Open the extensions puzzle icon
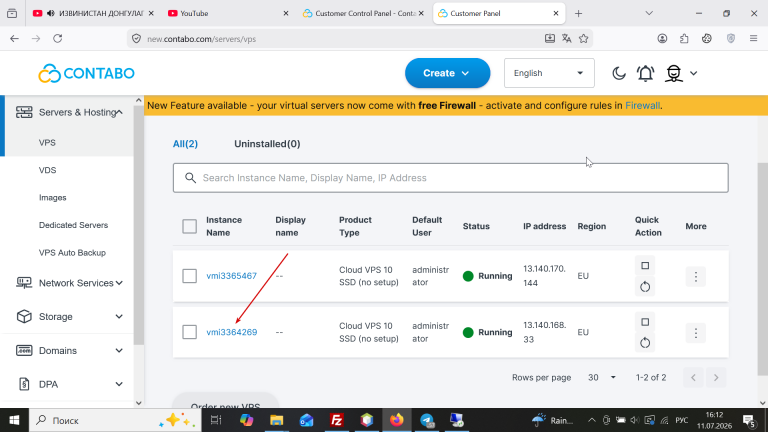 tap(684, 39)
